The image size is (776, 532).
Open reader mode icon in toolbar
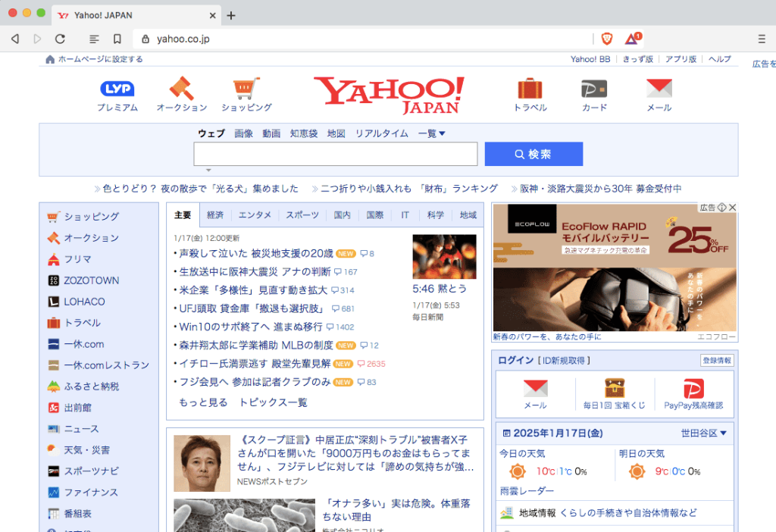pos(94,39)
